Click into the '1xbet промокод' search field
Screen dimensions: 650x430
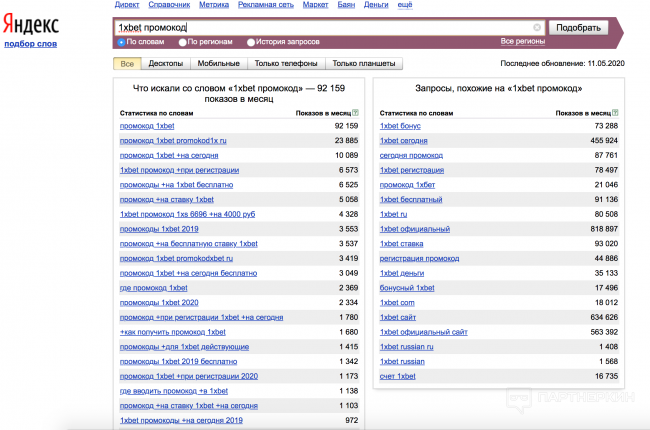click(320, 28)
